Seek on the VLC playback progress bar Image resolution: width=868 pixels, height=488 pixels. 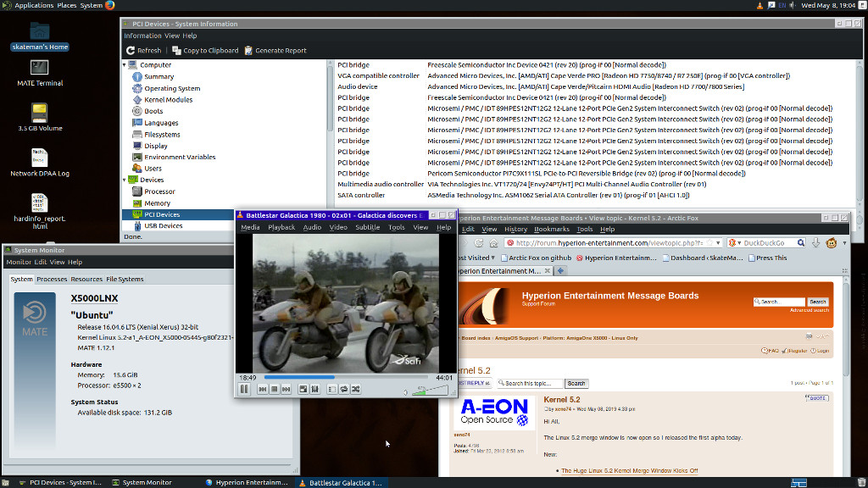346,377
